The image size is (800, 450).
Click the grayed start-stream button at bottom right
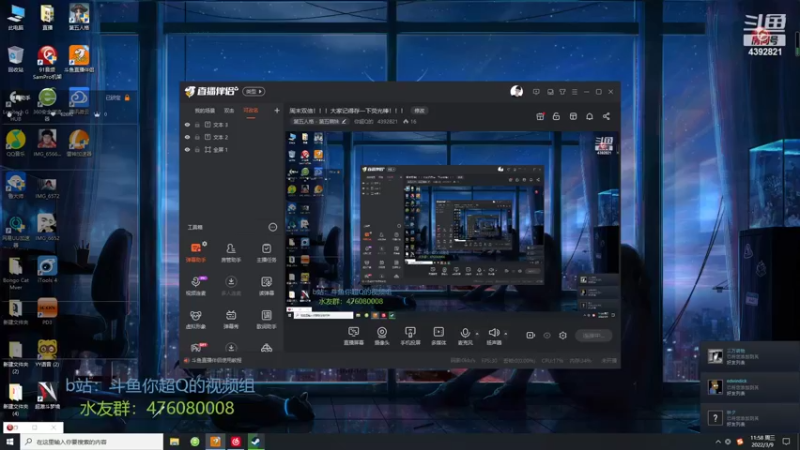pyautogui.click(x=593, y=335)
